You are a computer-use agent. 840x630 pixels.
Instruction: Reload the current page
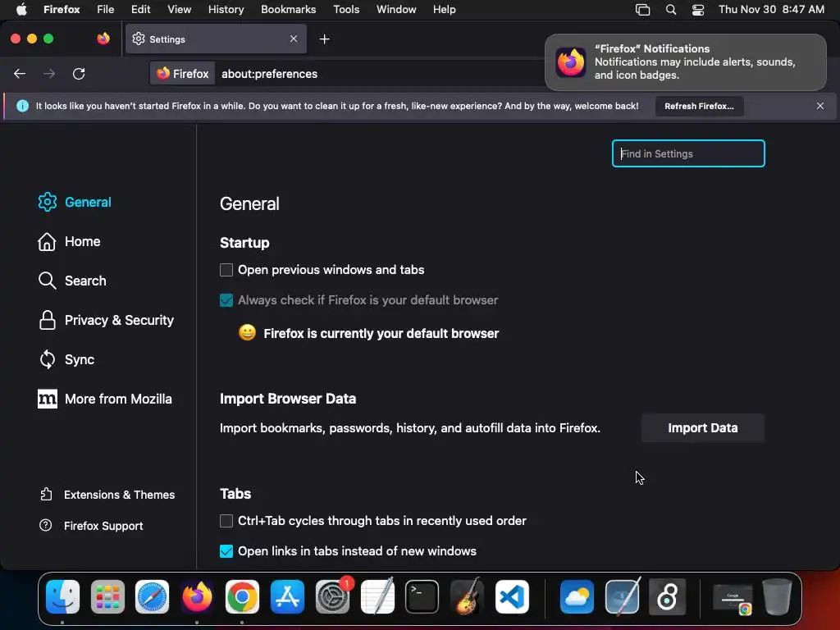[x=79, y=74]
